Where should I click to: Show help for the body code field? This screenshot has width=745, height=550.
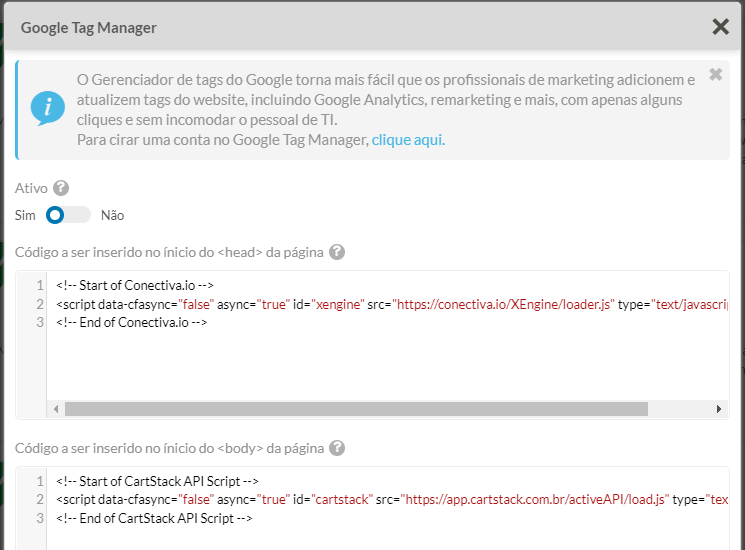338,448
